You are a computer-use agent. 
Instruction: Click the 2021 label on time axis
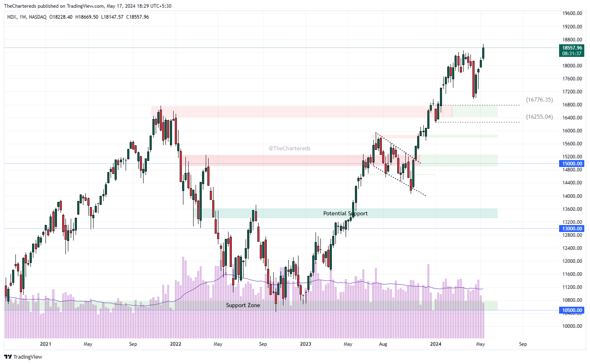click(x=46, y=344)
